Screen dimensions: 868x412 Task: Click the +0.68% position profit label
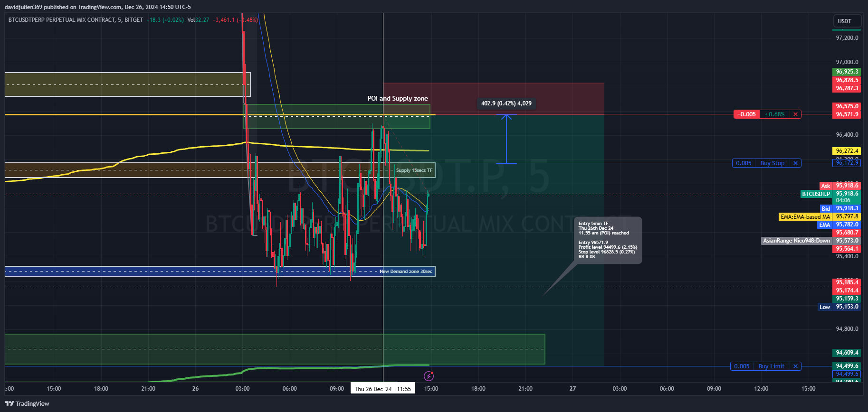tap(774, 114)
